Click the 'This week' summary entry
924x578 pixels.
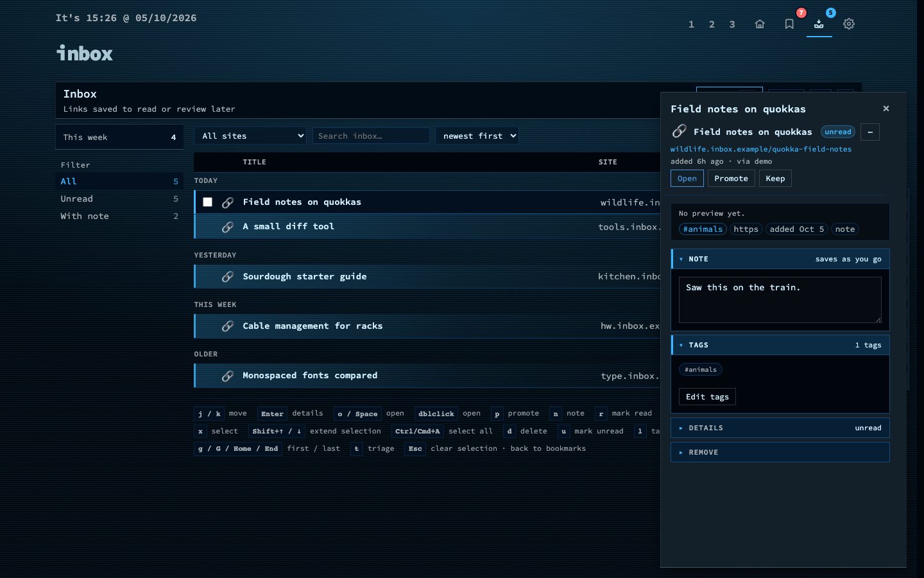pyautogui.click(x=119, y=137)
